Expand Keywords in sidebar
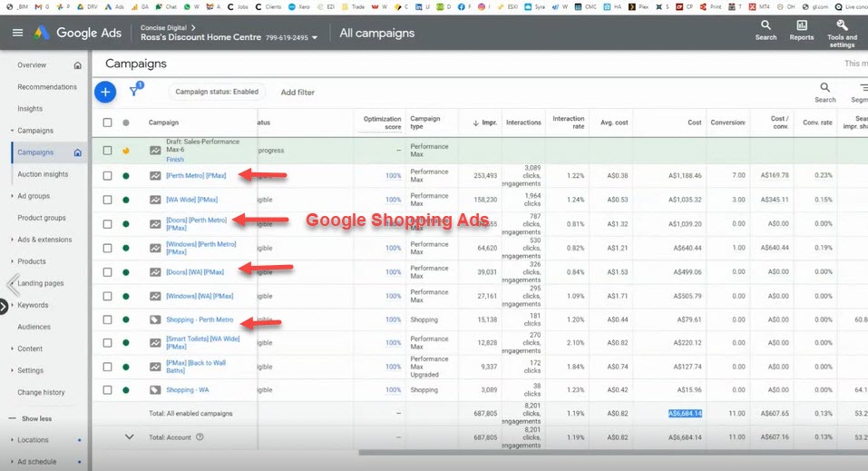 click(12, 305)
